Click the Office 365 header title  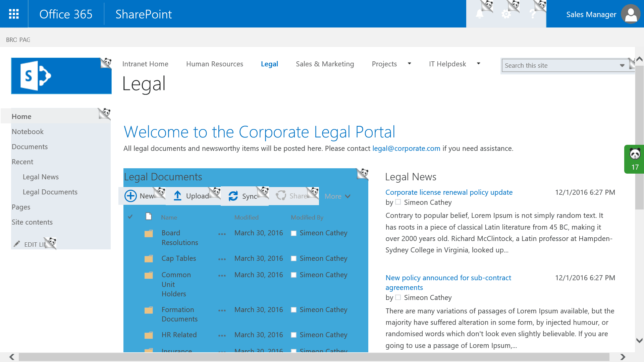click(66, 14)
